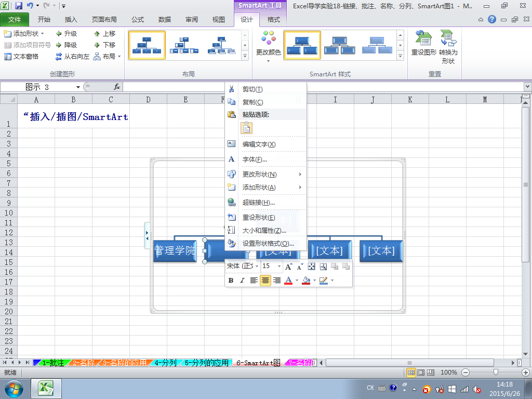Open font name dropdown in mini toolbar

tap(257, 267)
